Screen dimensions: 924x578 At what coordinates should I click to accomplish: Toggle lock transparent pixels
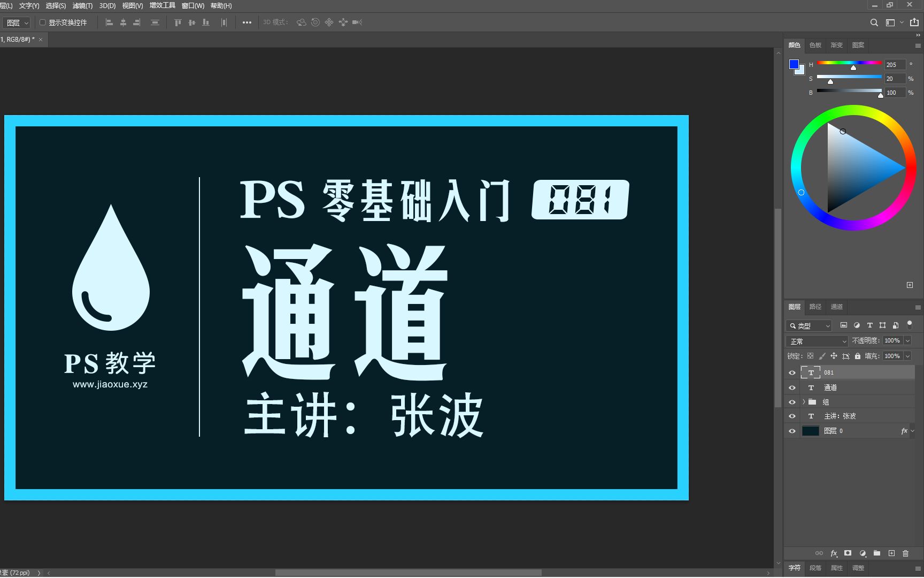pyautogui.click(x=810, y=356)
